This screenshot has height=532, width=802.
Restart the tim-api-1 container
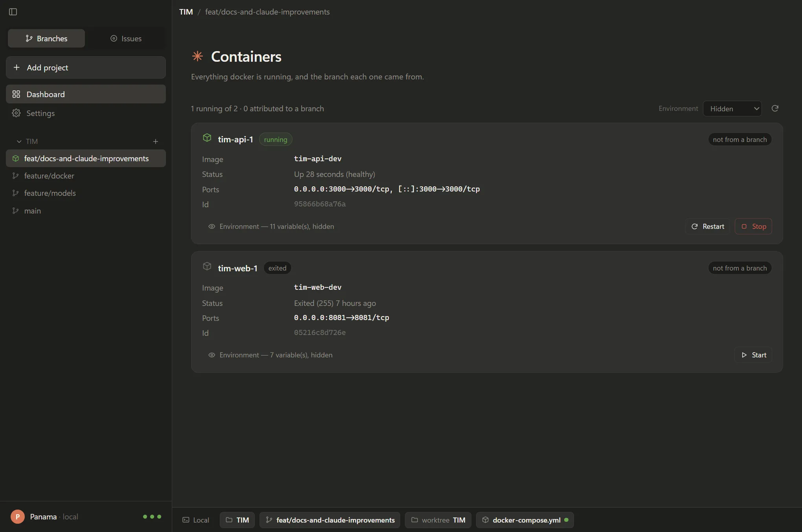[x=708, y=226]
